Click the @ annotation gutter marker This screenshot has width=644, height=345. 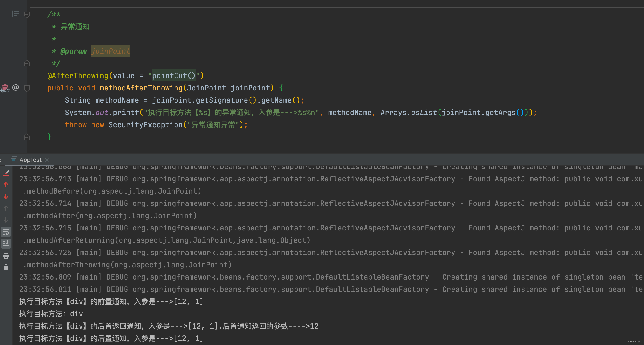tap(15, 87)
